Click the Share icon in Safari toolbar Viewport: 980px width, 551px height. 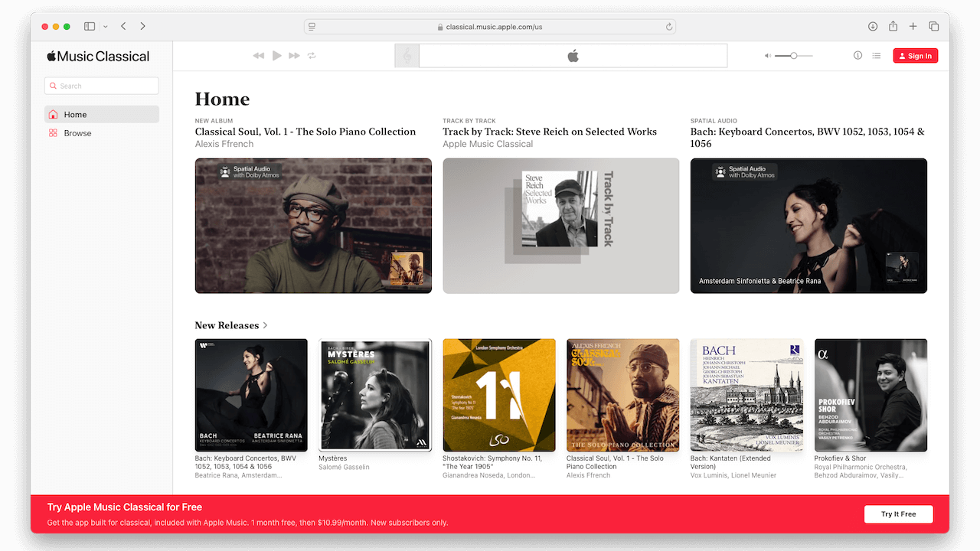point(893,26)
